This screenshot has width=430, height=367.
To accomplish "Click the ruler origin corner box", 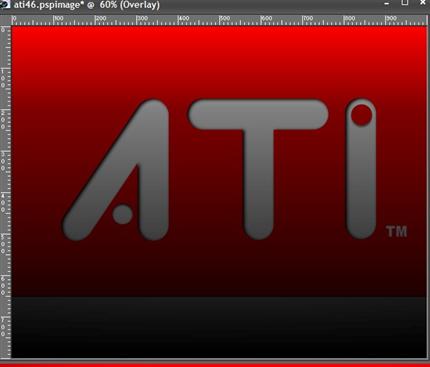I will pyautogui.click(x=5, y=20).
